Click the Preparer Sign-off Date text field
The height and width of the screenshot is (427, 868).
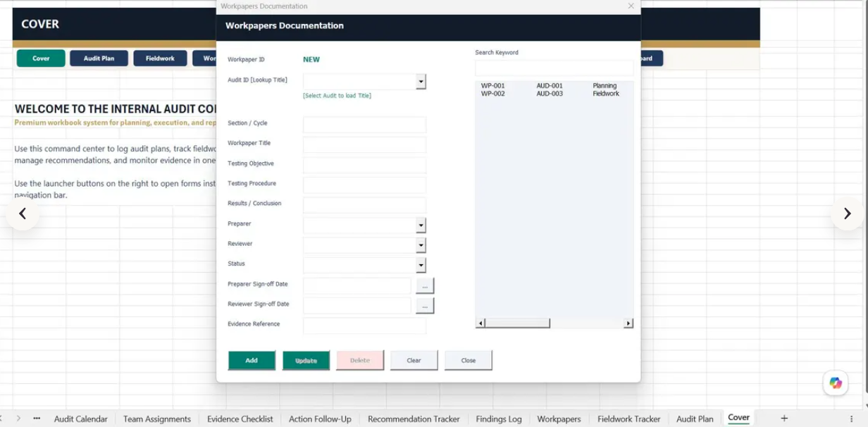click(x=357, y=285)
